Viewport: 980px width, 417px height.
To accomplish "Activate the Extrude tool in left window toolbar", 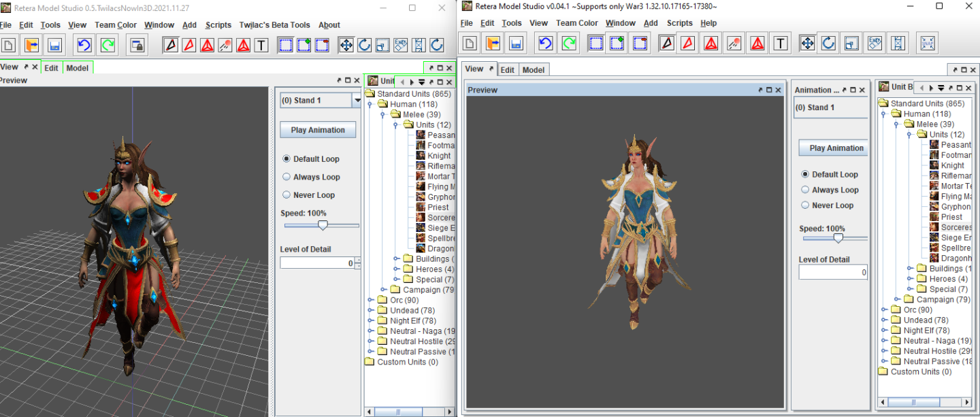I will pyautogui.click(x=401, y=46).
